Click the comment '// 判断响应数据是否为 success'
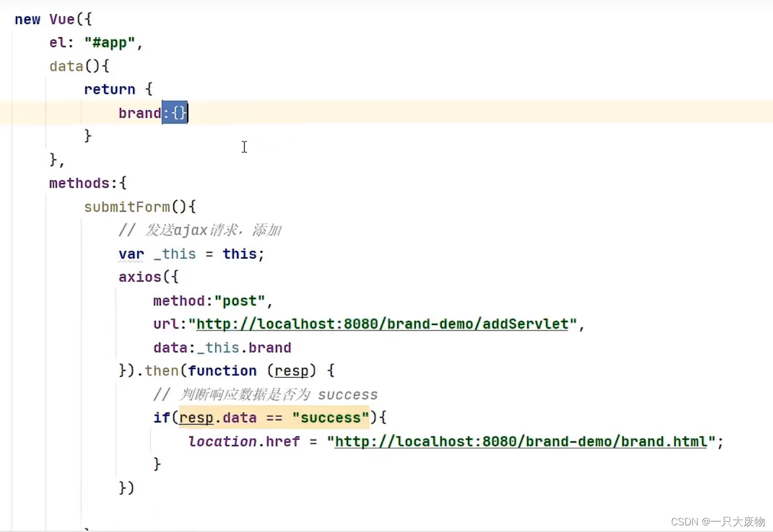 tap(266, 394)
